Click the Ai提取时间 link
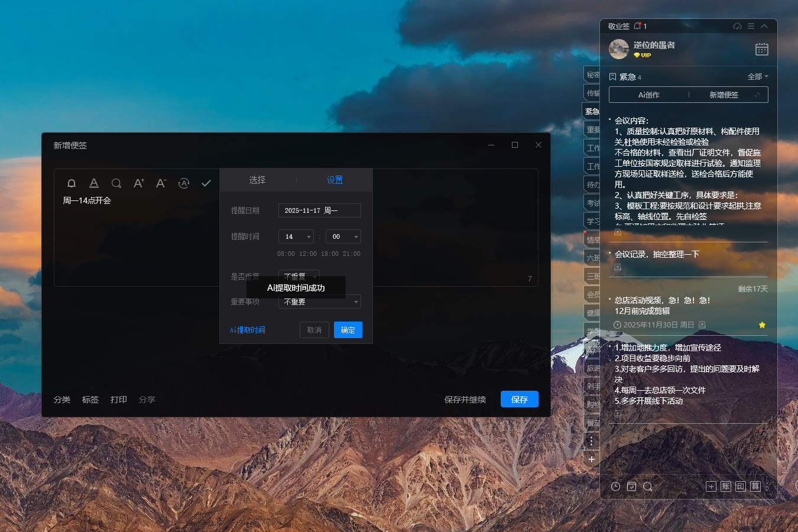The width and height of the screenshot is (798, 532). (247, 330)
